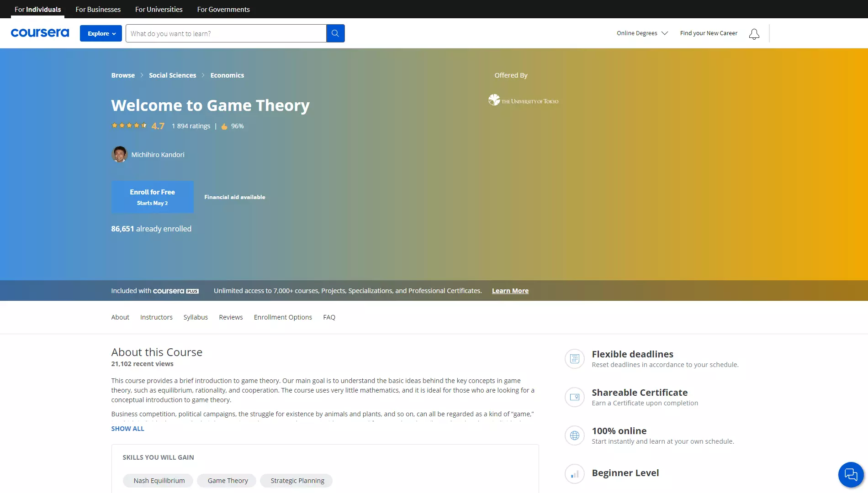Open the chat support bubble
The height and width of the screenshot is (493, 868).
[851, 475]
